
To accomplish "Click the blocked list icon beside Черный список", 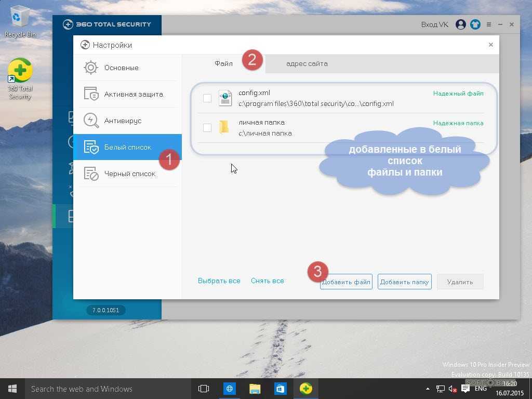I will tap(91, 174).
